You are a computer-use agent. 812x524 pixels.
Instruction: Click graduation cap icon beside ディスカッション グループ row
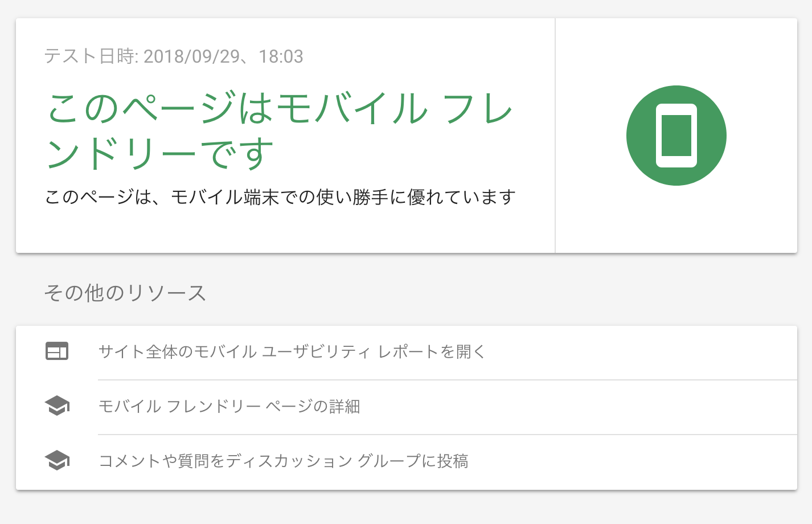[x=57, y=461]
